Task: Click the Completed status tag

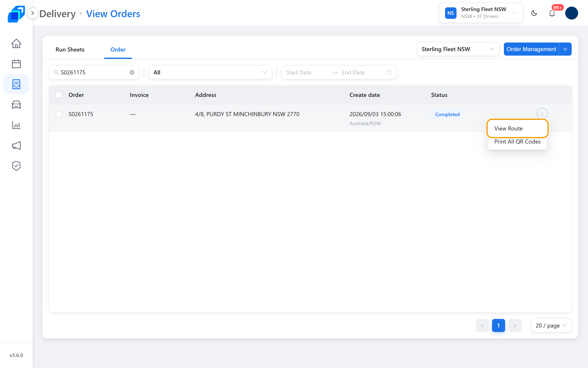Action: [447, 114]
